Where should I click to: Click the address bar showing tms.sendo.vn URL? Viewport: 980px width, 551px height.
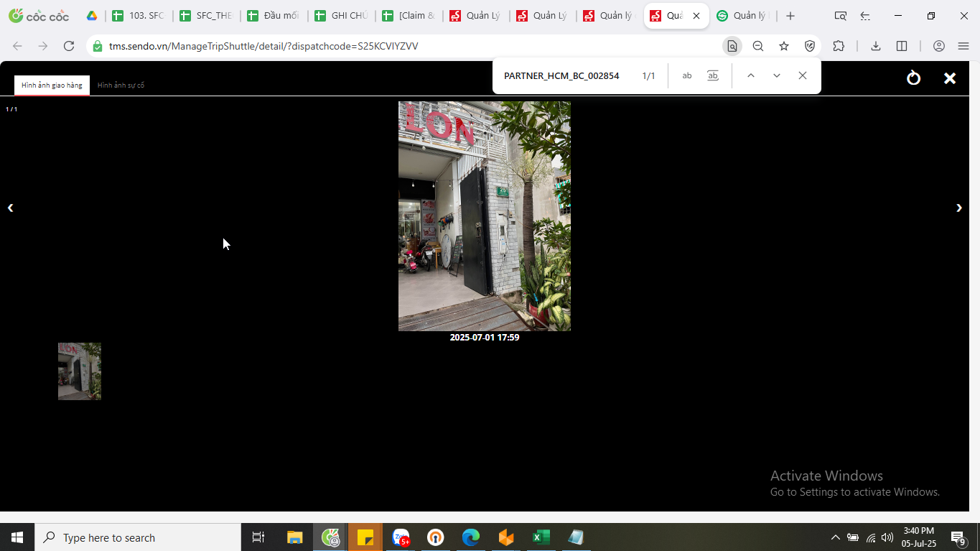click(x=409, y=46)
